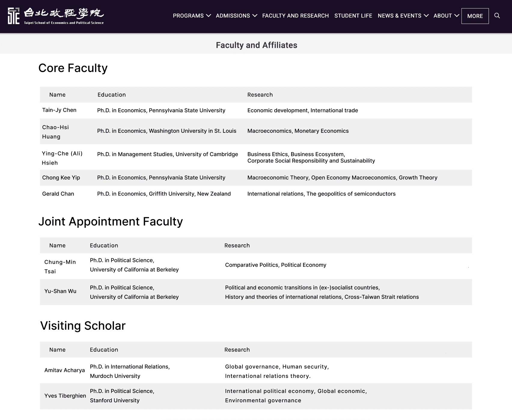Screen dimensions: 512x420
Task: Open the ADMISSIONS menu item
Action: [x=233, y=16]
